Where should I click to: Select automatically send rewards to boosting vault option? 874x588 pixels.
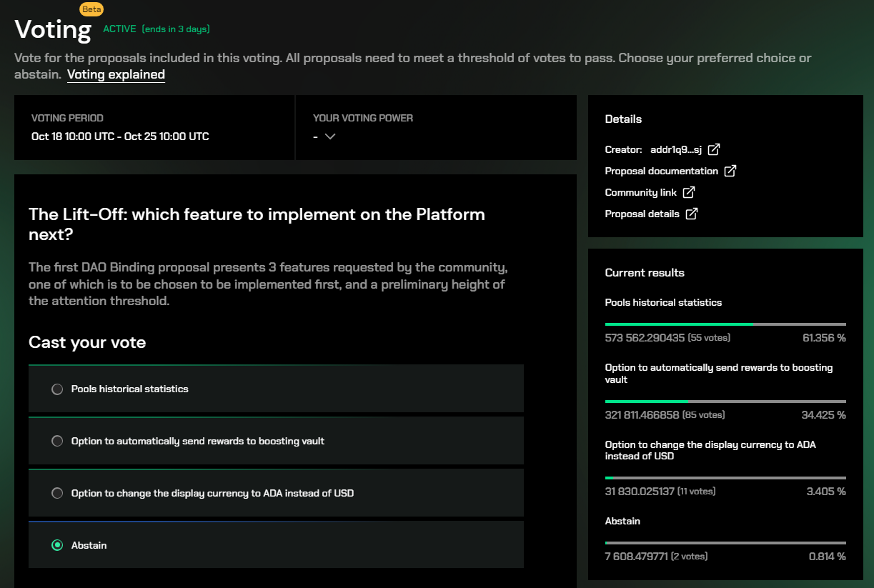coord(57,442)
